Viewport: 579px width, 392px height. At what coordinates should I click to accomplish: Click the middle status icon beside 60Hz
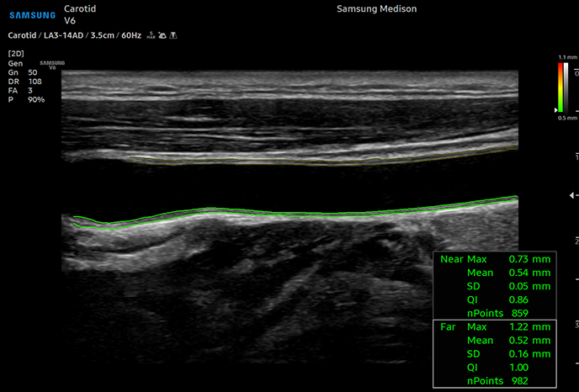tap(162, 36)
